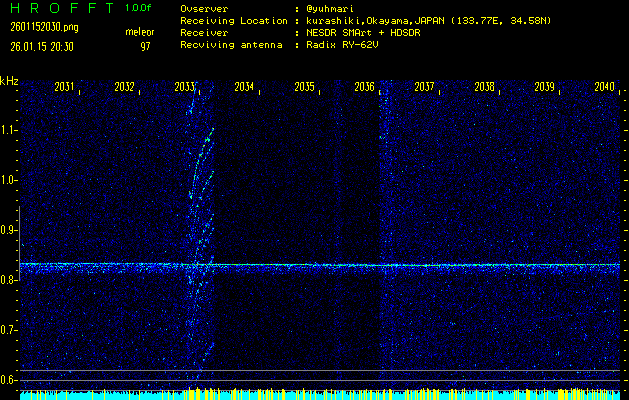Viewport: 629px width, 400px height.
Task: Select the 2040 time marker
Action: [x=604, y=87]
